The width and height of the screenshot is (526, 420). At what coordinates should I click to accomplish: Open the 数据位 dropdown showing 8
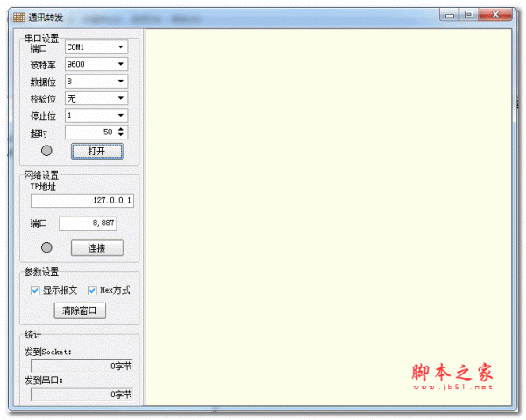click(x=96, y=82)
